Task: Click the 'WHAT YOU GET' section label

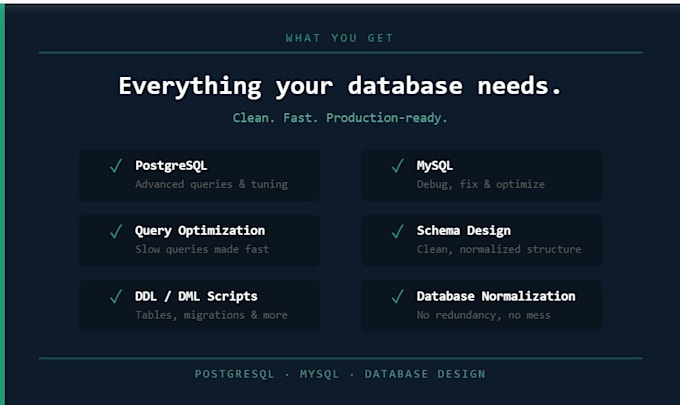Action: pyautogui.click(x=340, y=38)
